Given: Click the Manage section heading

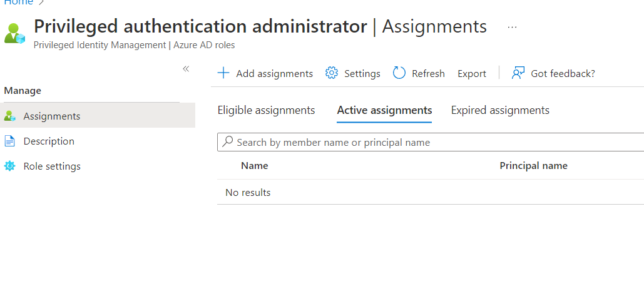Looking at the screenshot, I should (23, 90).
